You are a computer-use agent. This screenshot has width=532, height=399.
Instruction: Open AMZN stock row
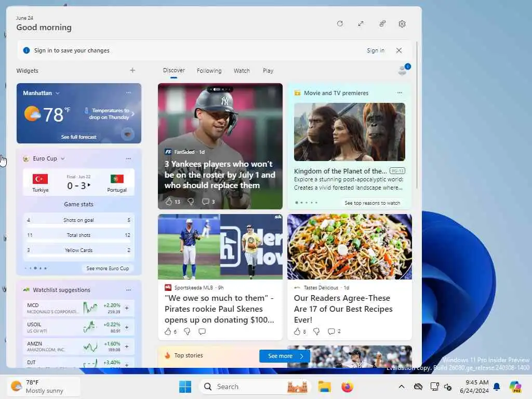click(x=79, y=347)
